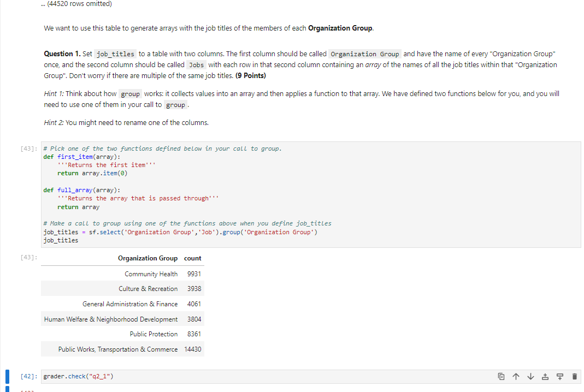
Task: Move grader.check cell down with arrow icon
Action: pyautogui.click(x=530, y=376)
